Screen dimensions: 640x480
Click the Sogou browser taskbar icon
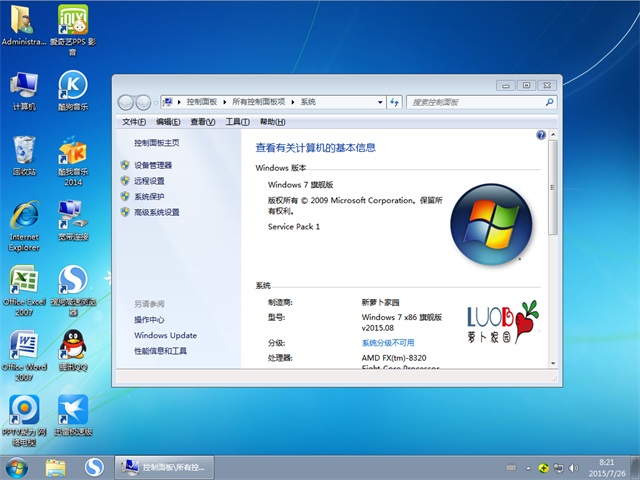click(94, 467)
